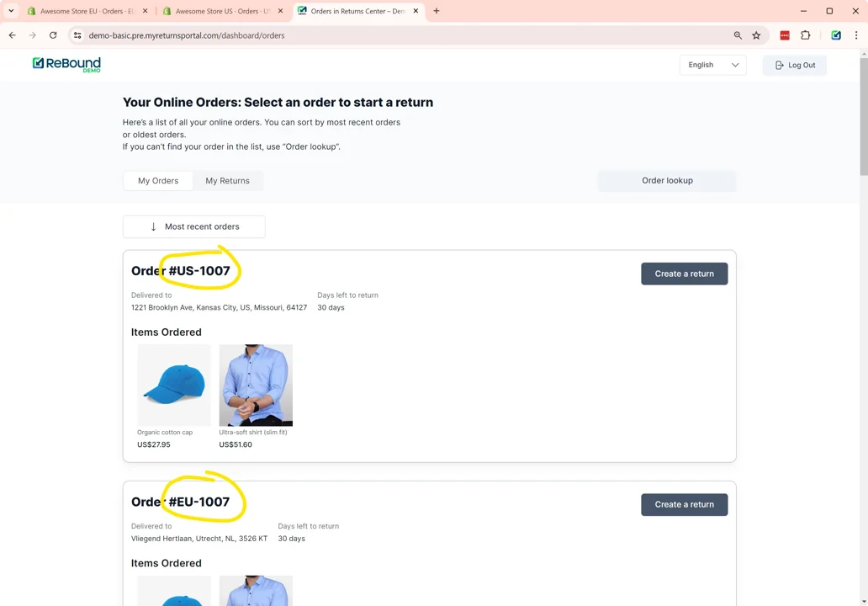The height and width of the screenshot is (606, 868).
Task: Click the scrollbar down arrow
Action: coord(864,601)
